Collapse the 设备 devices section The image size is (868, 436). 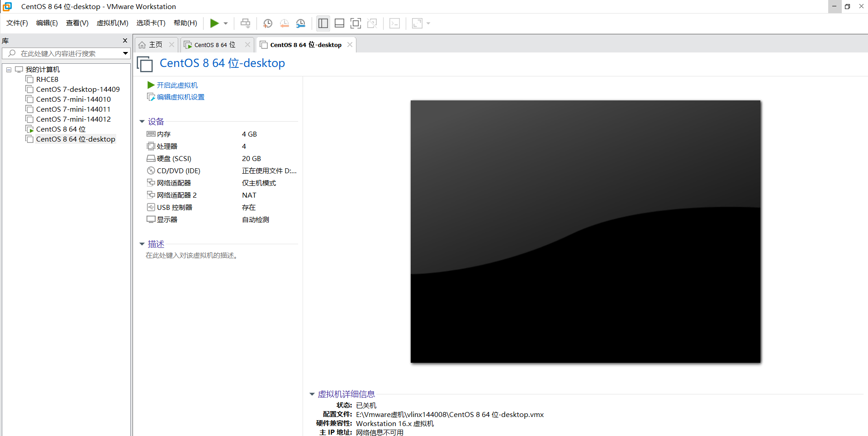142,121
